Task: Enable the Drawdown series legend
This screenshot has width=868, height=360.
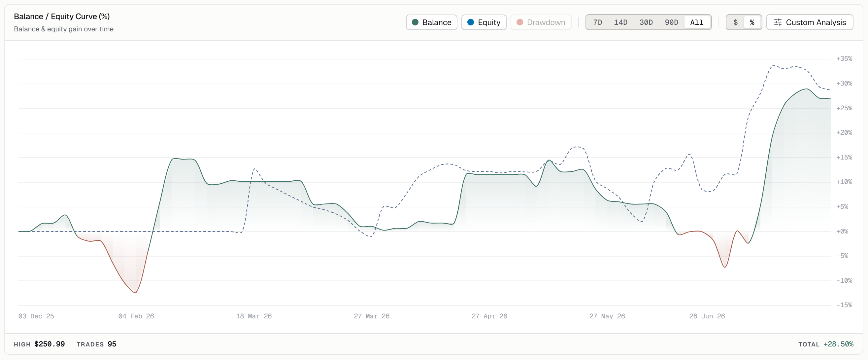Action: click(541, 22)
